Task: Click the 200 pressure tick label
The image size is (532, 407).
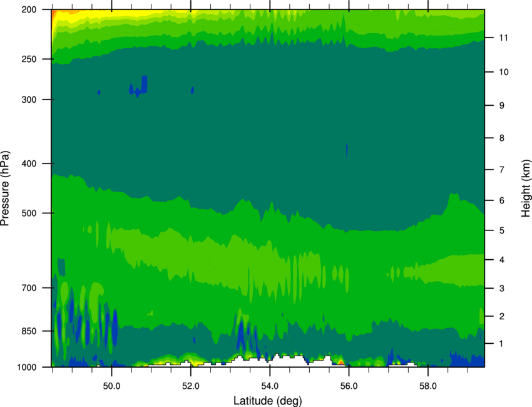Action: point(29,10)
